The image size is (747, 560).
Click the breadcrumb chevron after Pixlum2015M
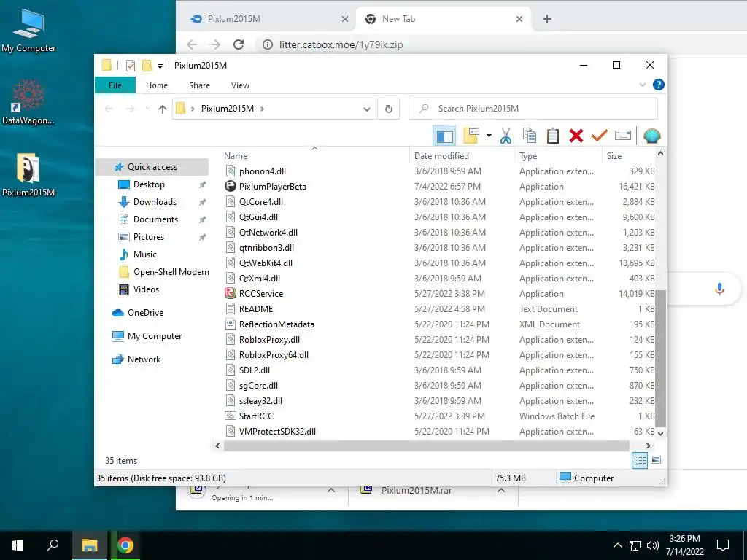coord(262,109)
